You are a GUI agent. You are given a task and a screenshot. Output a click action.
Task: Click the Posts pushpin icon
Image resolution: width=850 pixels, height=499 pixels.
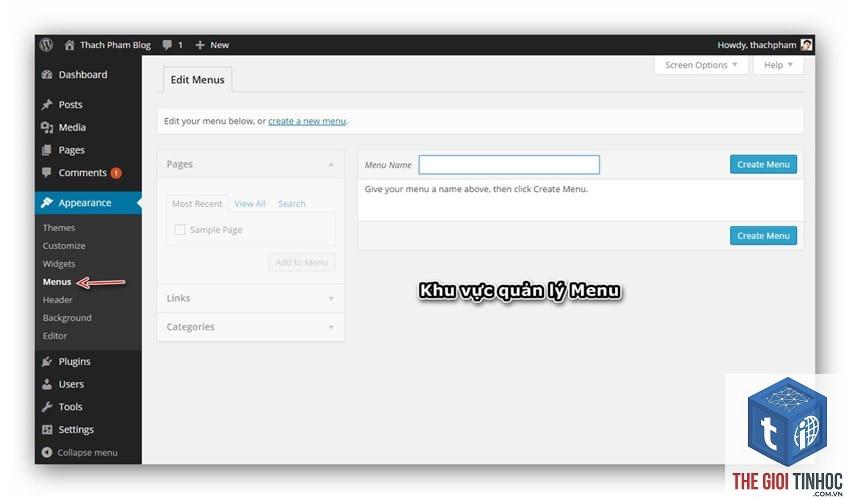click(x=47, y=105)
